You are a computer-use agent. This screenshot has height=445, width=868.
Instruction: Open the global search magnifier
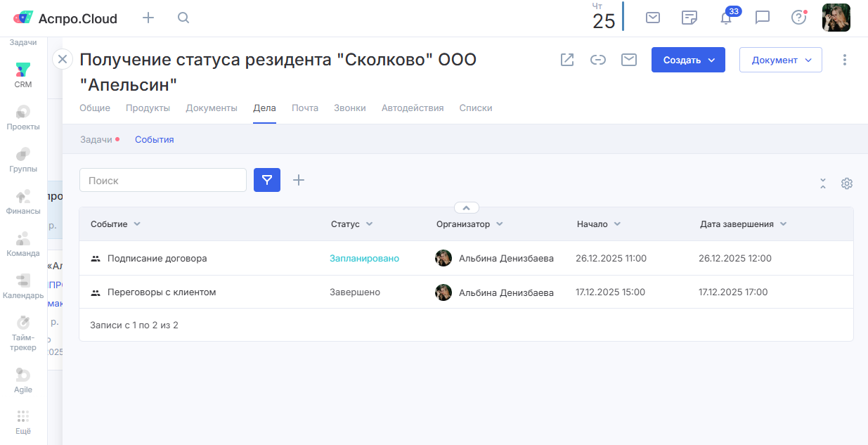point(183,18)
